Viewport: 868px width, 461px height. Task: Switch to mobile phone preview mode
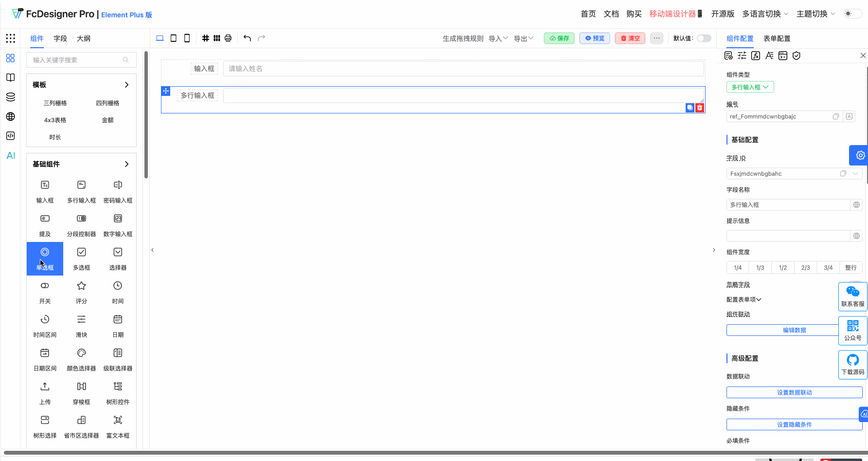click(x=187, y=37)
